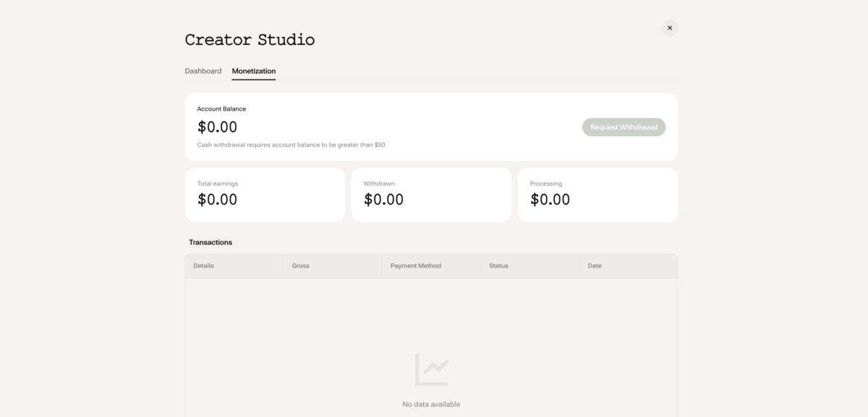Click the empty-state chart icon
868x417 pixels.
click(x=431, y=369)
